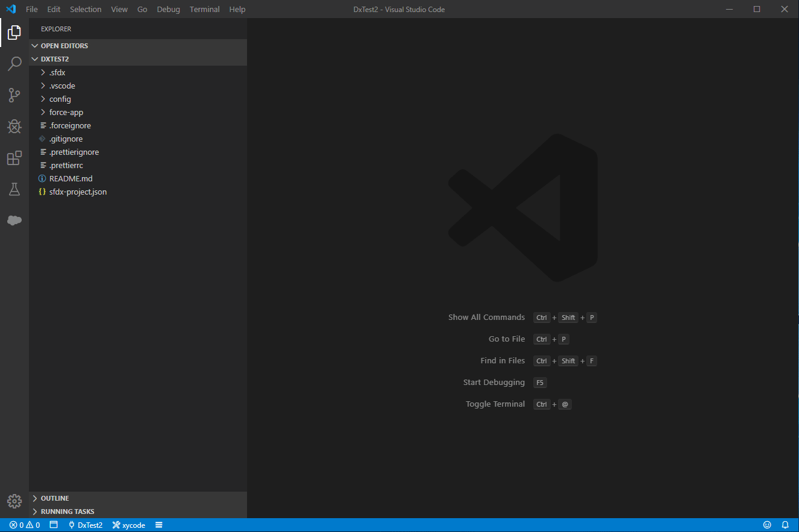The width and height of the screenshot is (799, 532).
Task: Minimize the Visual Studio Code window
Action: tap(730, 9)
